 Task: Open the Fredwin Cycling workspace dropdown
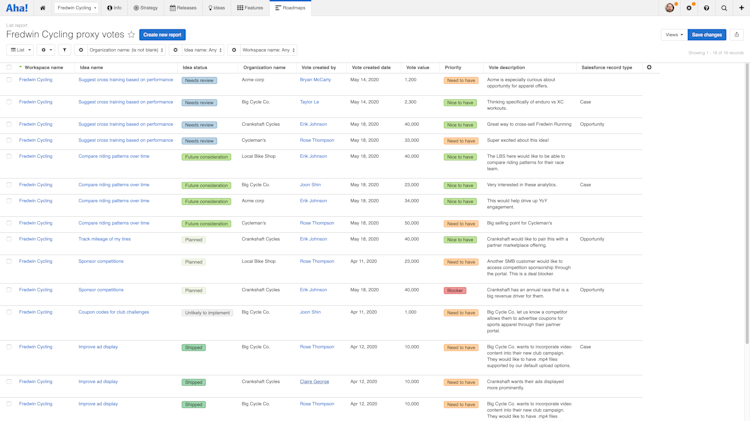[x=77, y=8]
